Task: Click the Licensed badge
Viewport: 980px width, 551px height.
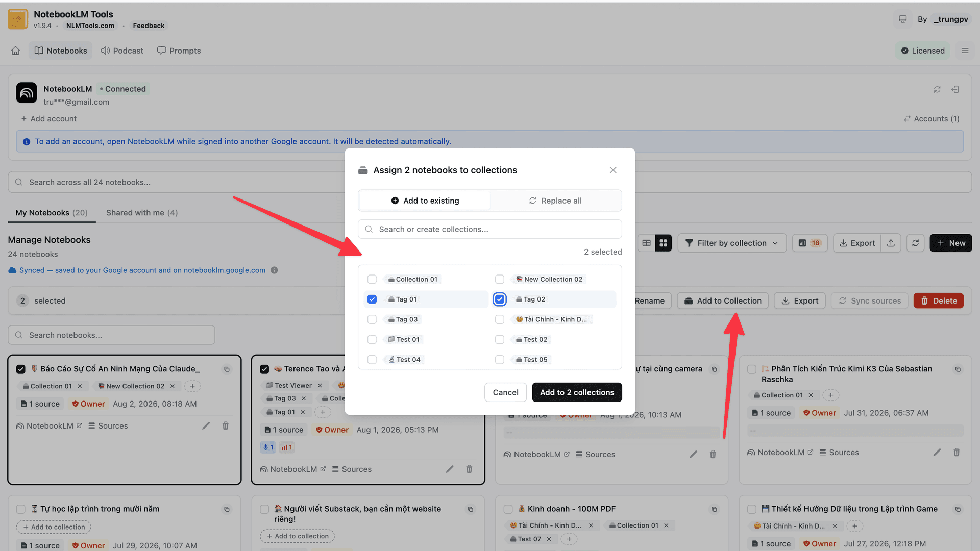Action: point(923,51)
